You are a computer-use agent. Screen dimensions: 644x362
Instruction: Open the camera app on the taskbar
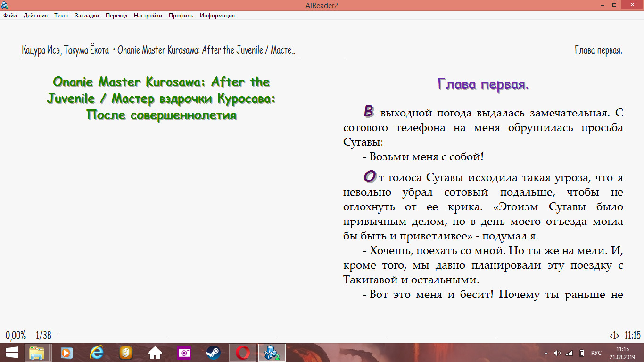tap(184, 353)
